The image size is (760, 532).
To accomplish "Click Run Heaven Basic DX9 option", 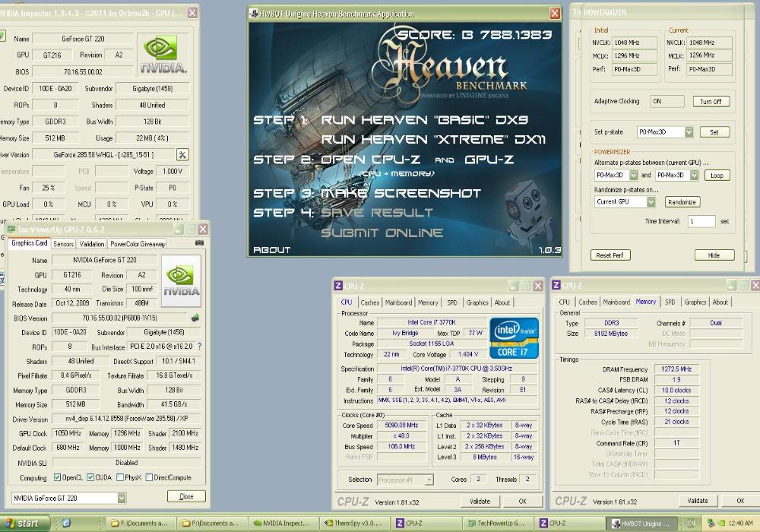I will [425, 119].
